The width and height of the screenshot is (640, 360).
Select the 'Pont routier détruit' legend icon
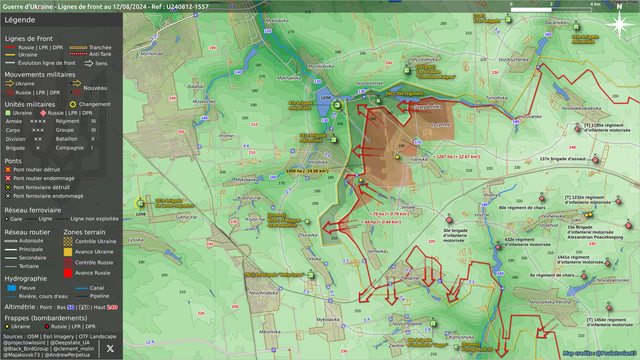pos(8,169)
